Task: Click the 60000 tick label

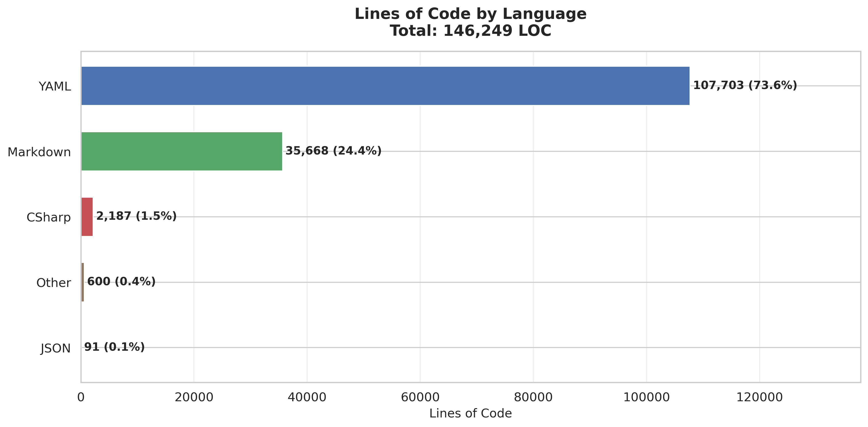Action: pos(420,397)
